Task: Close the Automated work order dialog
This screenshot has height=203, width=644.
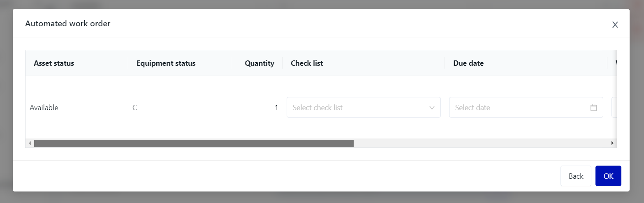Action: point(615,25)
